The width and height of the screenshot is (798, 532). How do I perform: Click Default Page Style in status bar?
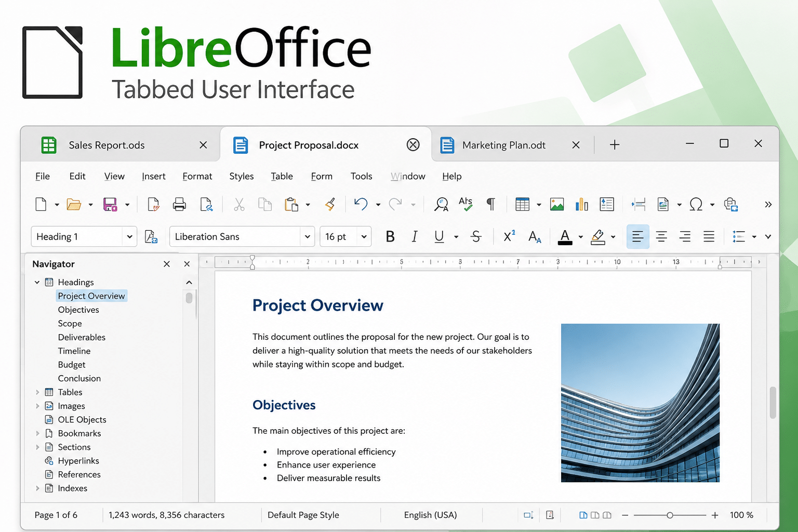coord(303,515)
